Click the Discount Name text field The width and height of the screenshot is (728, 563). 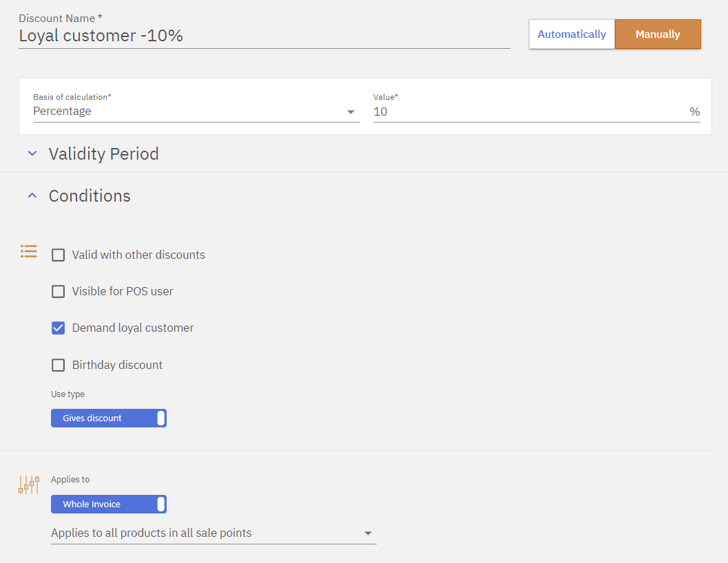[264, 36]
